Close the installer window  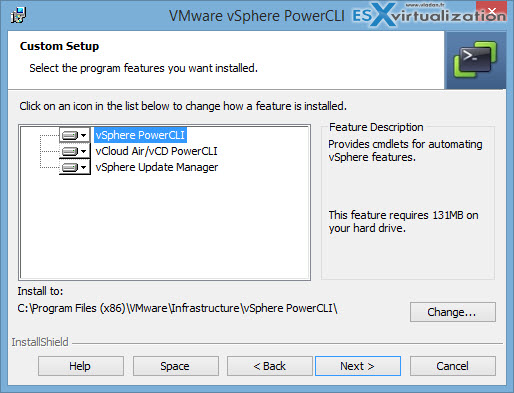coord(492,12)
